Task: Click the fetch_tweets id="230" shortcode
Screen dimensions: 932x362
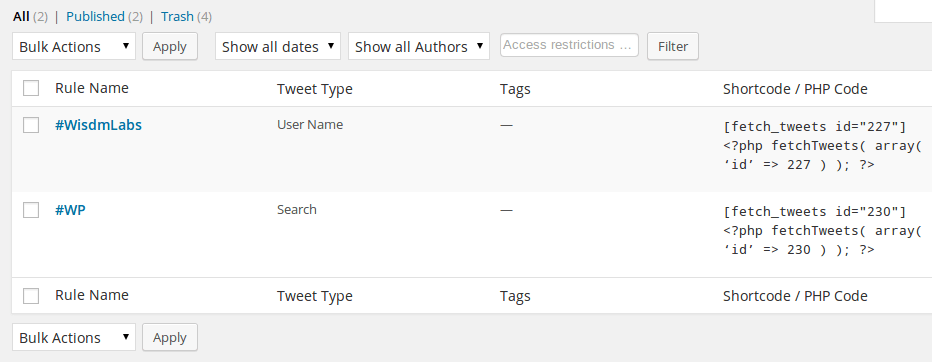Action: (x=815, y=212)
